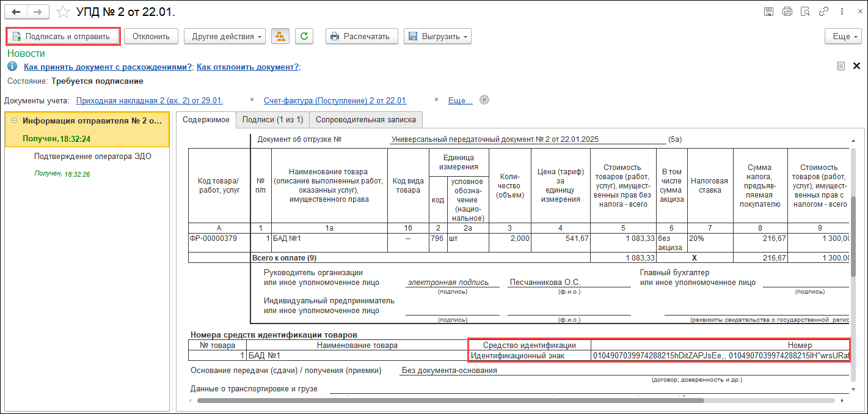The height and width of the screenshot is (414, 868).
Task: Copy link using the chain icon
Action: point(824,12)
